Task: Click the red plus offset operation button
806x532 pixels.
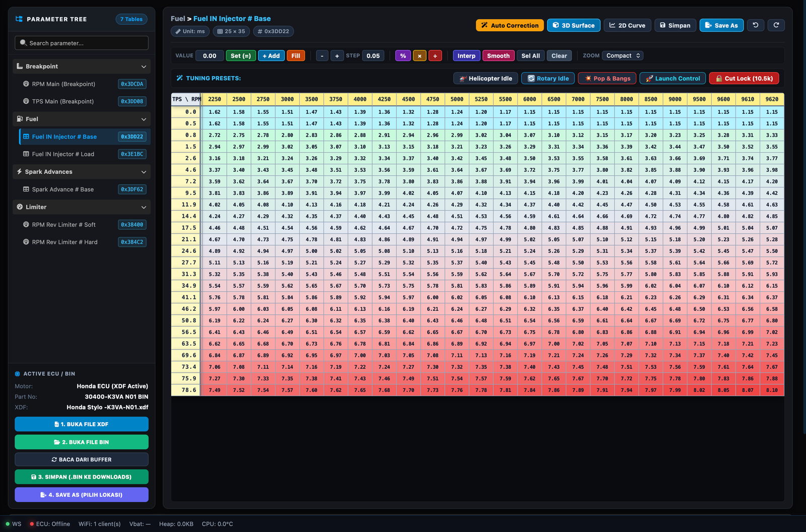Action: [435, 56]
